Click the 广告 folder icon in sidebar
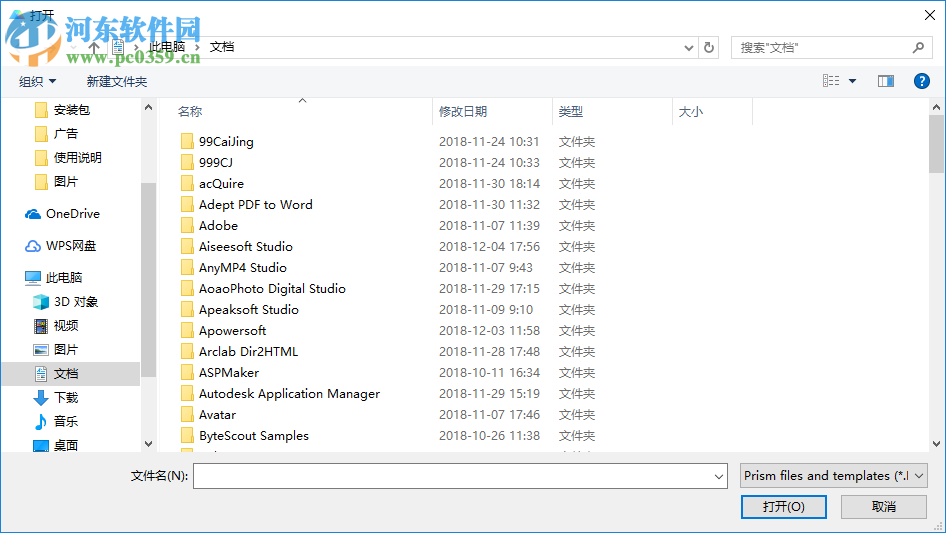The image size is (946, 533). tap(41, 133)
